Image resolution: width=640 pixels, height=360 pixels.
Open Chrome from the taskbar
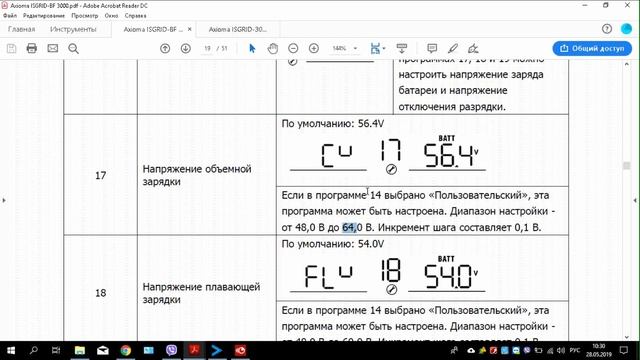point(126,351)
